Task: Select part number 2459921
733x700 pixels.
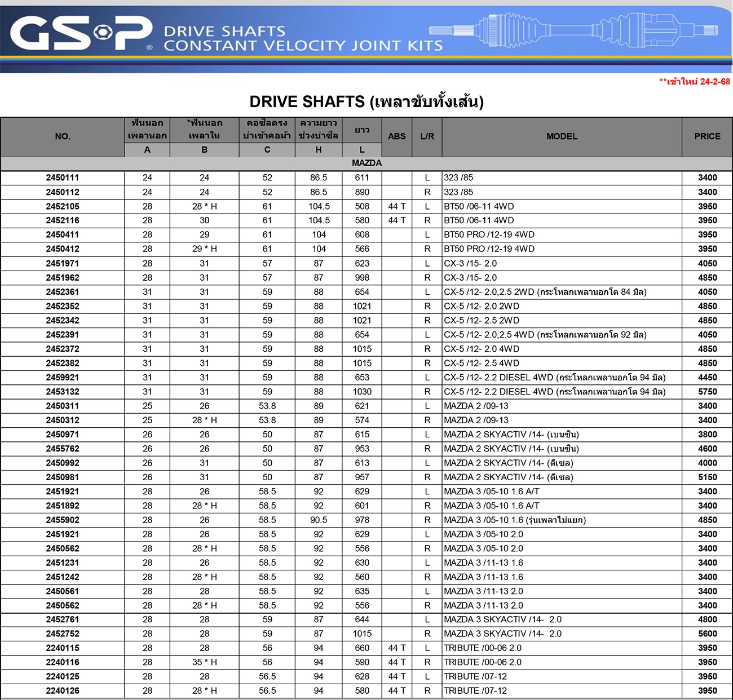Action: point(63,378)
